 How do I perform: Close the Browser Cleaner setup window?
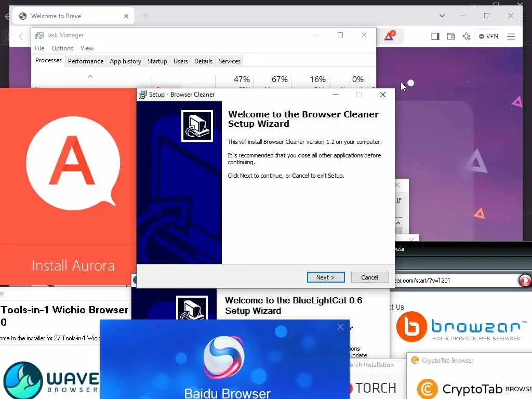coord(383,95)
